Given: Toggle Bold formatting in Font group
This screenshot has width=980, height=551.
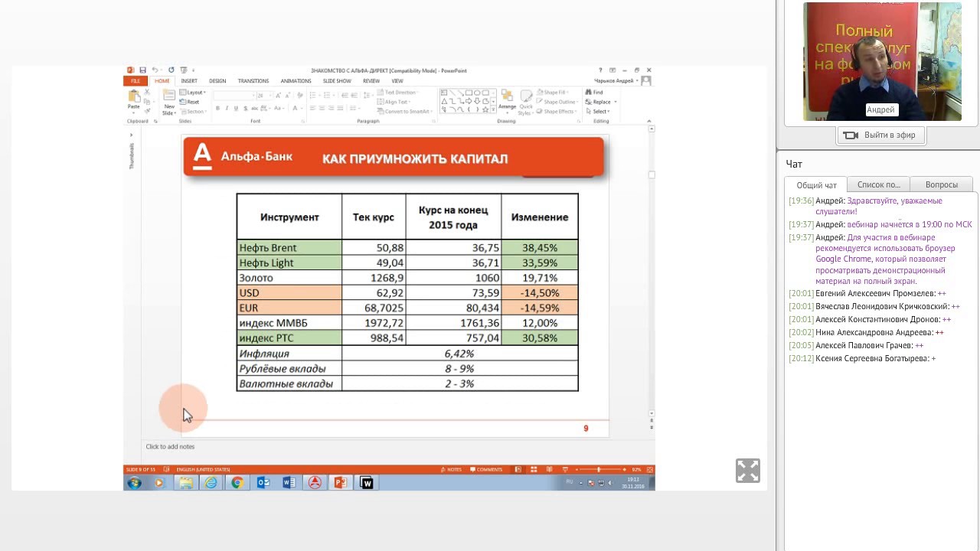Looking at the screenshot, I should click(x=217, y=108).
